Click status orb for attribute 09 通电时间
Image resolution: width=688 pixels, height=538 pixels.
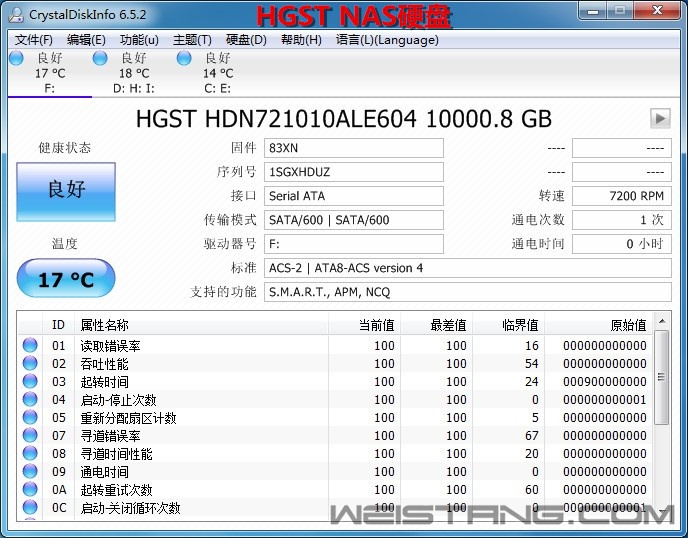coord(30,472)
